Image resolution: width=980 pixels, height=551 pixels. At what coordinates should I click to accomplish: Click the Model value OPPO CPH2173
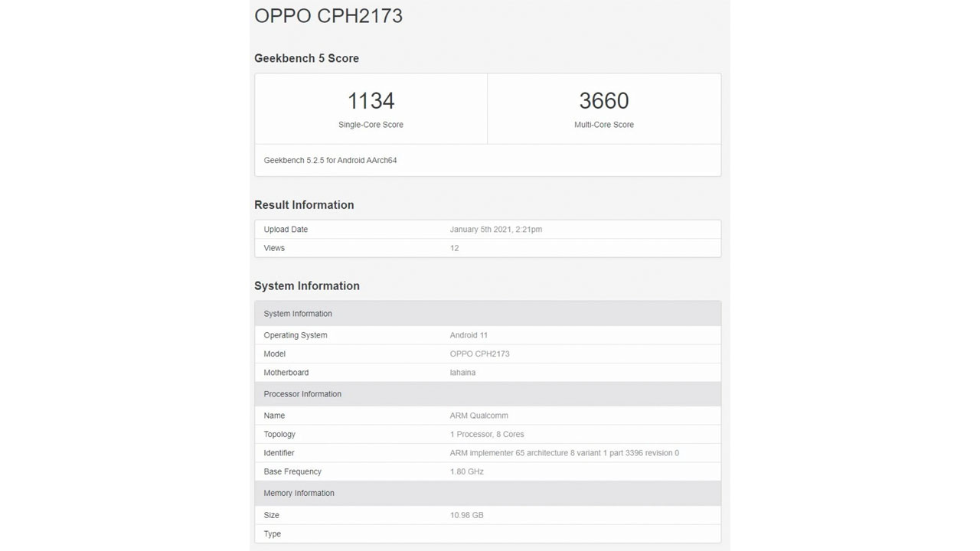pos(479,354)
